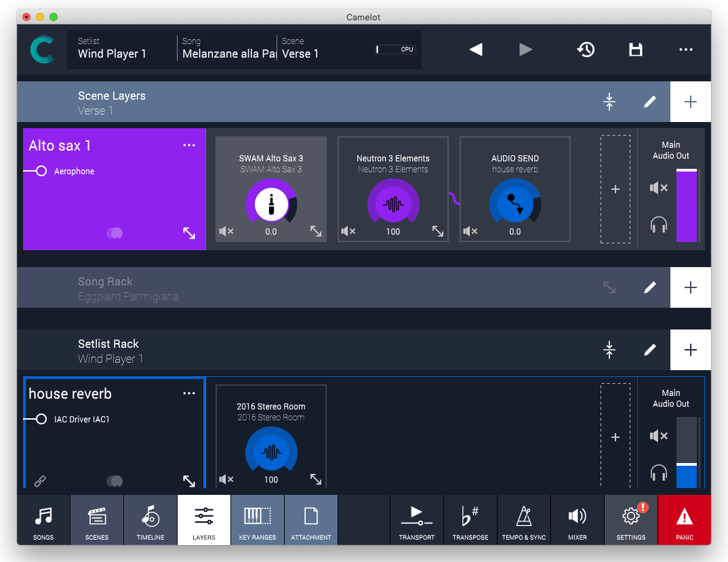The image size is (728, 562).
Task: Click the purple Alto sax 1 output level fader
Action: (686, 205)
